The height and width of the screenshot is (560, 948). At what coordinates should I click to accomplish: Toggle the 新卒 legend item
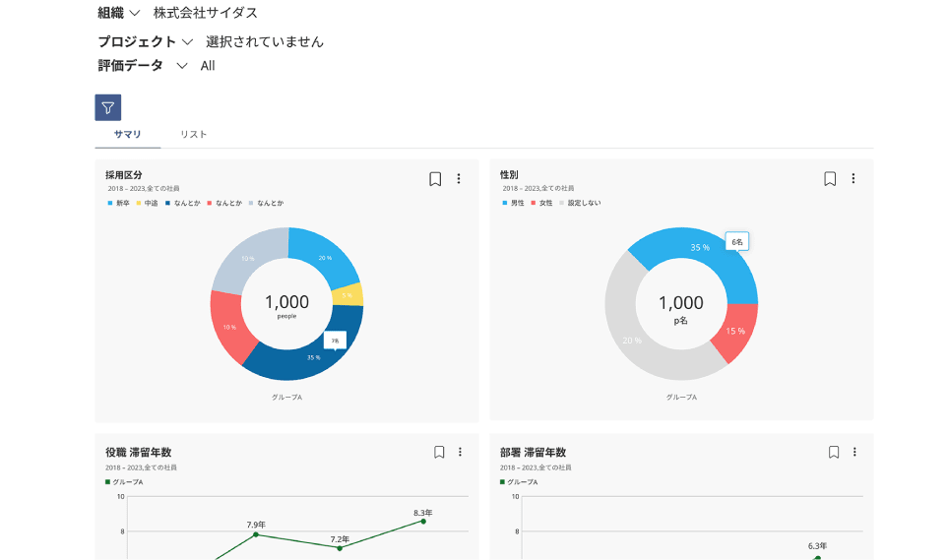(x=118, y=203)
